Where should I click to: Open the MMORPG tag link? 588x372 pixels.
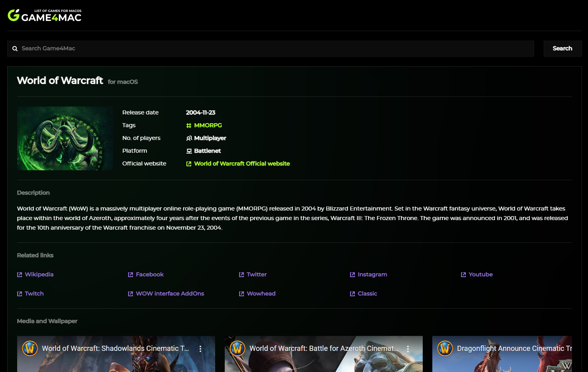[x=208, y=125]
